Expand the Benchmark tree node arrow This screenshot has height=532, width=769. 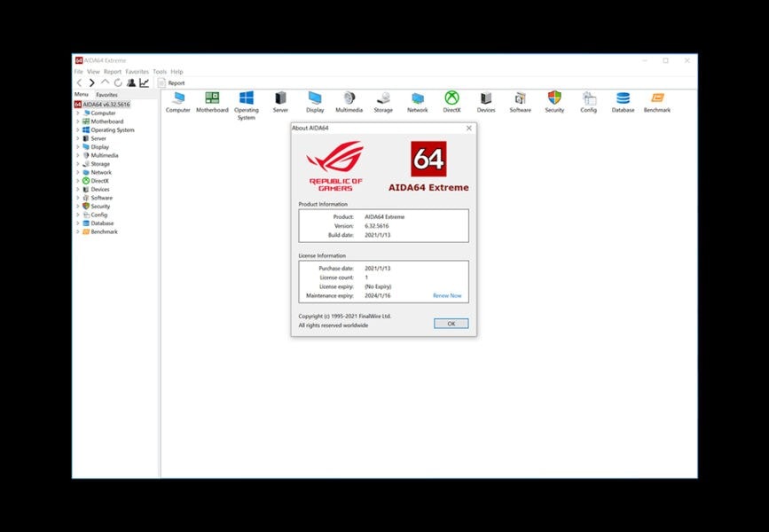point(77,231)
